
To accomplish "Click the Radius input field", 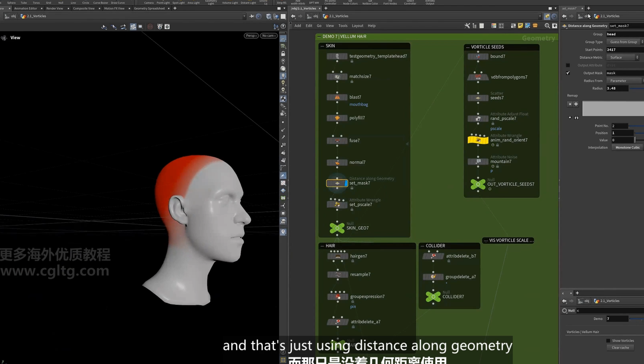I will 617,88.
